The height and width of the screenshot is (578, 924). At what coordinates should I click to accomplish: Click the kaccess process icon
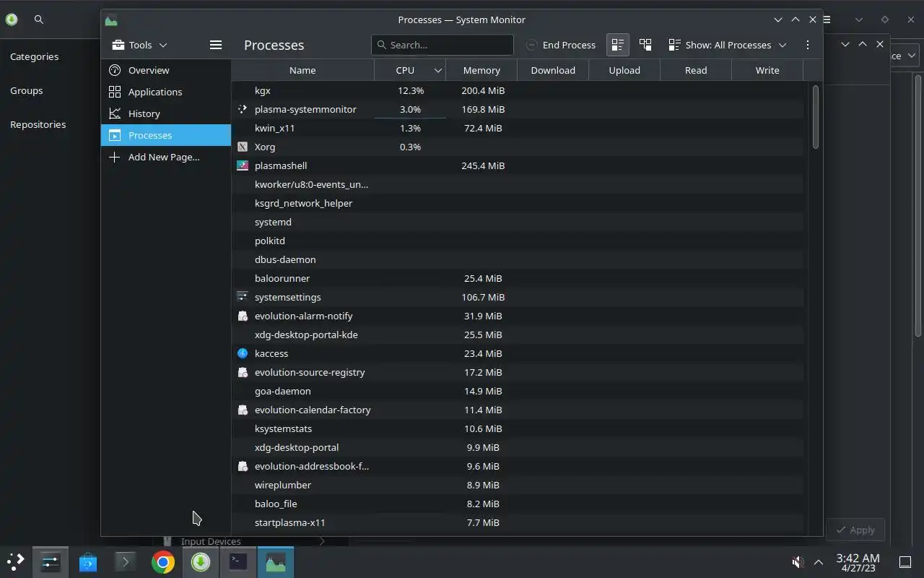(x=243, y=353)
